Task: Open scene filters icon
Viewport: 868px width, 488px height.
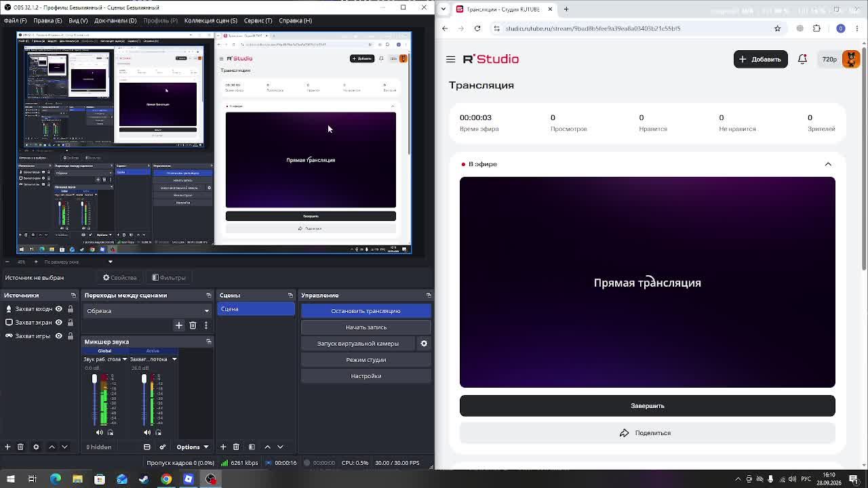Action: tap(252, 447)
